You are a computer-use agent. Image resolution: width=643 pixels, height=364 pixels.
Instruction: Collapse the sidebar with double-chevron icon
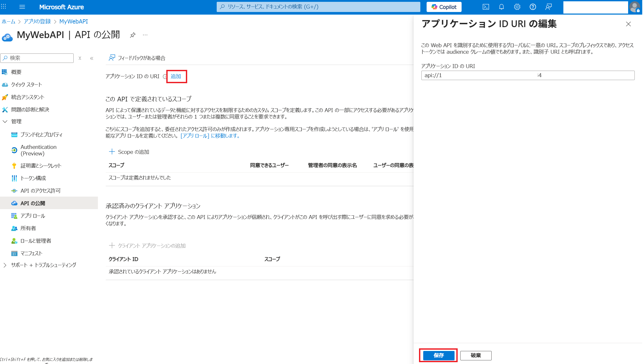(x=92, y=58)
